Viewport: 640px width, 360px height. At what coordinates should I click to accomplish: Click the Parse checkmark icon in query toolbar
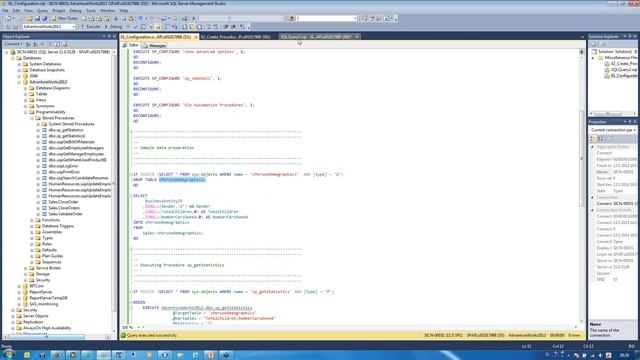point(136,27)
